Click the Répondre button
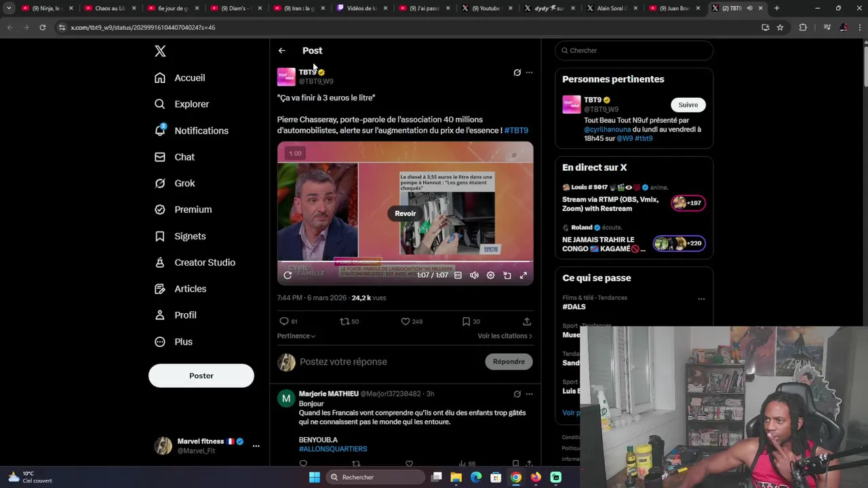This screenshot has width=868, height=488. click(509, 362)
